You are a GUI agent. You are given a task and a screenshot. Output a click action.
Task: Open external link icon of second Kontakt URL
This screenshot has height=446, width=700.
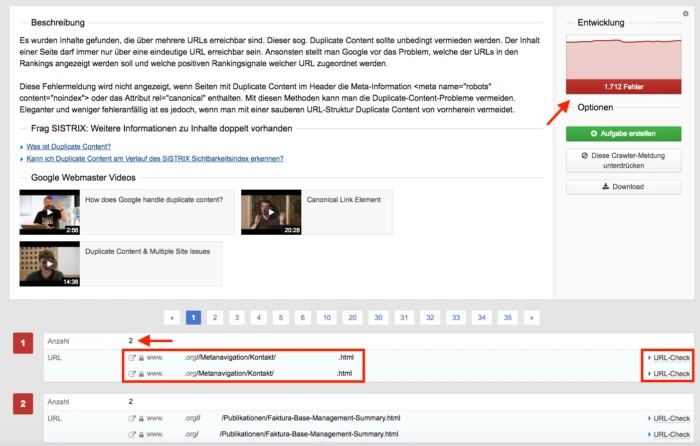(x=132, y=373)
